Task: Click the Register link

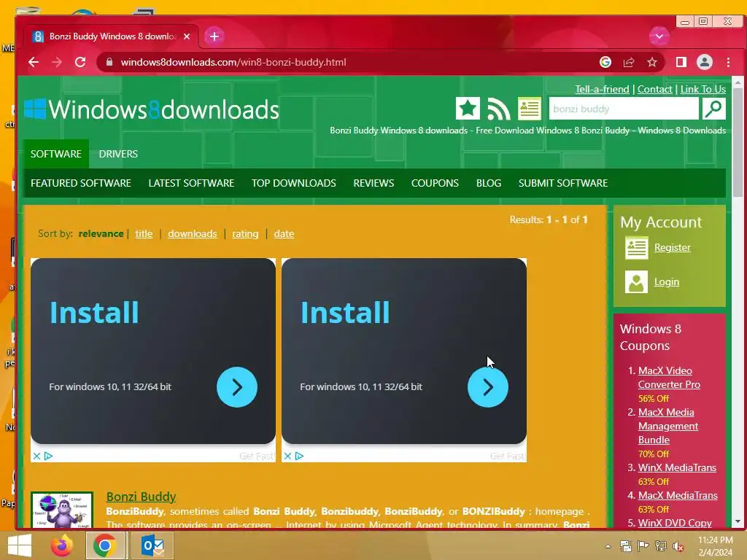Action: coord(672,248)
